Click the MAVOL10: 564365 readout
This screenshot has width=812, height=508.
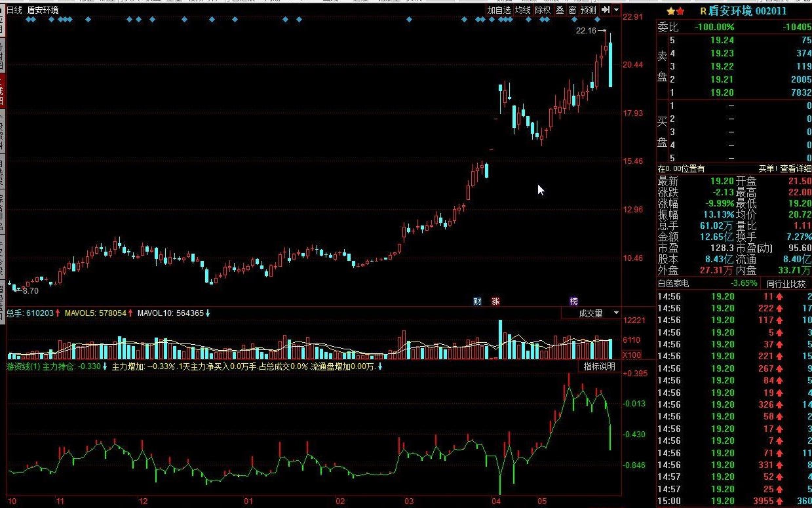tap(169, 313)
